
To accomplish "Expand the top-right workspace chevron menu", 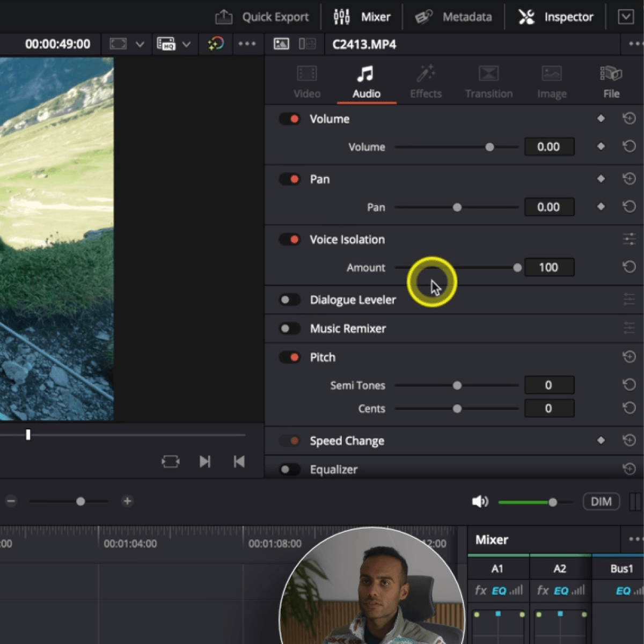I will (x=626, y=17).
